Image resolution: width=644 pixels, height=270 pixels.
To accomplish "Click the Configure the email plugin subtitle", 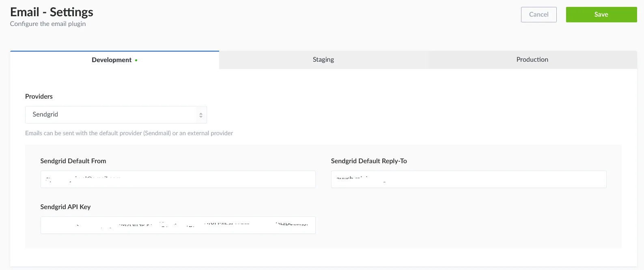I will (x=48, y=24).
